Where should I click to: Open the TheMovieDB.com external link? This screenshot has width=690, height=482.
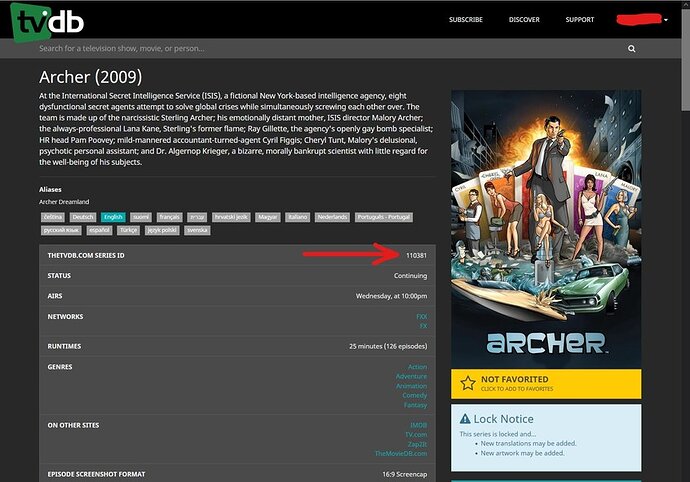click(401, 454)
